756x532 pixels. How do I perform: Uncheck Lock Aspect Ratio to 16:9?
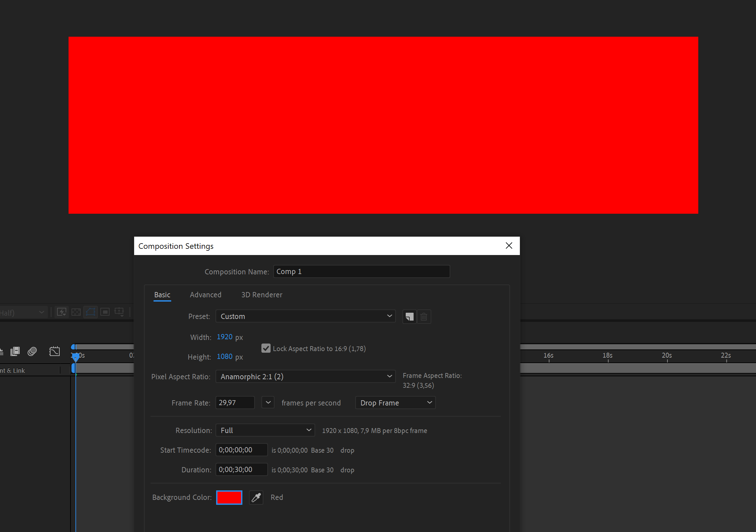pyautogui.click(x=266, y=348)
